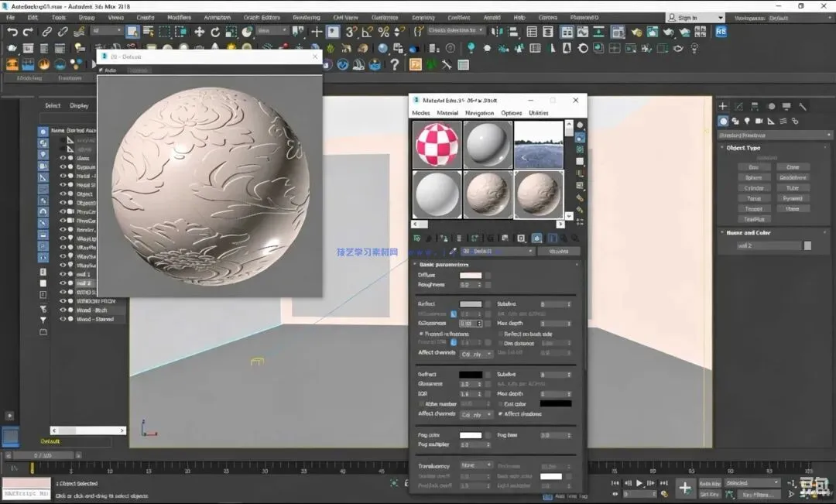Click the Fog color swatch
This screenshot has height=504, width=836.
tap(471, 435)
